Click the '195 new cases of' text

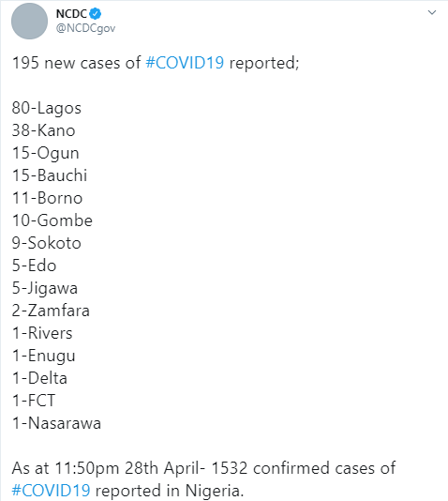click(x=76, y=63)
